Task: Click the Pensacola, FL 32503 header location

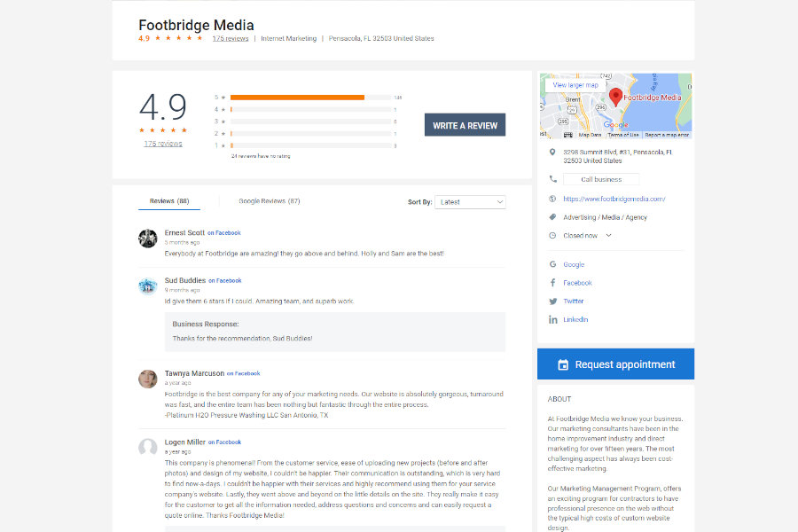Action: pyautogui.click(x=381, y=39)
